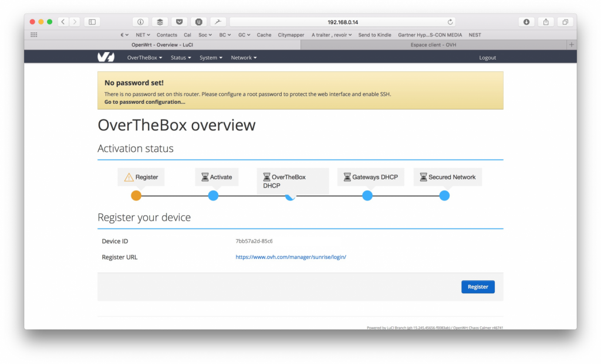Switch to OpenWrt - Overview - LuCI tab
This screenshot has height=364, width=601.
click(162, 45)
